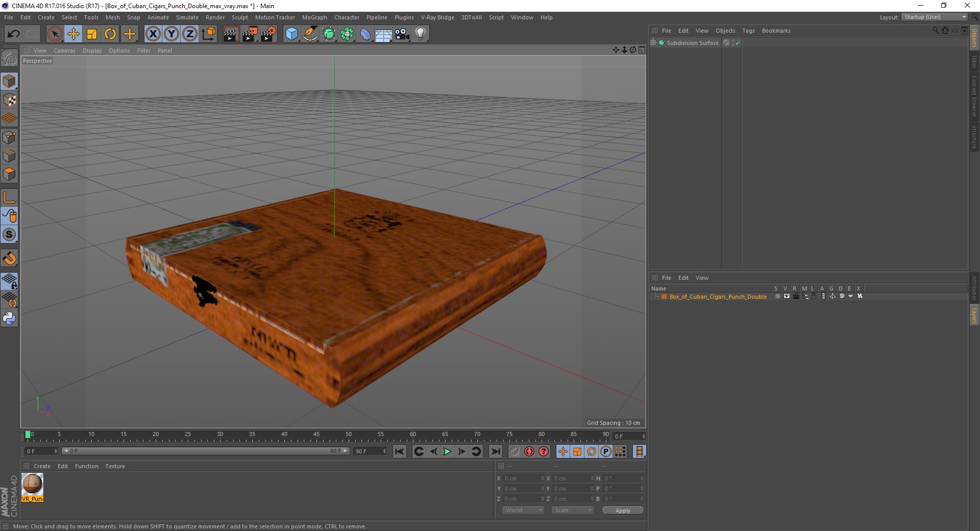Activate the Scale tool
The image size is (980, 531).
[92, 34]
